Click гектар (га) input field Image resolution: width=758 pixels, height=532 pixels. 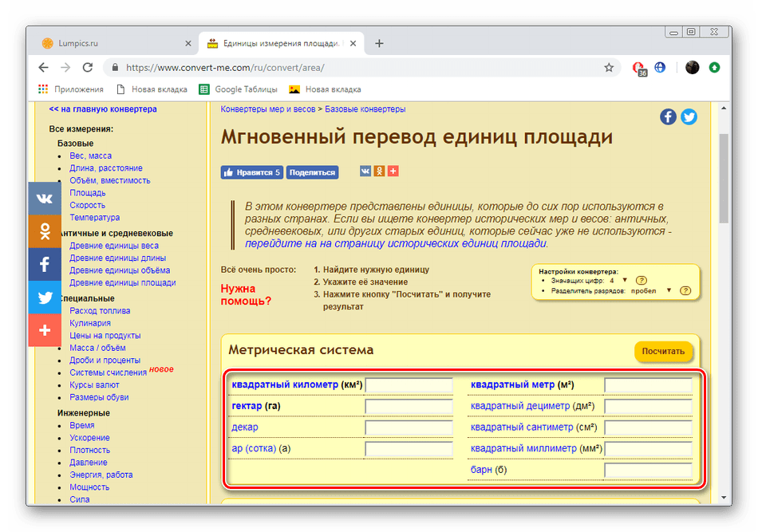point(409,406)
